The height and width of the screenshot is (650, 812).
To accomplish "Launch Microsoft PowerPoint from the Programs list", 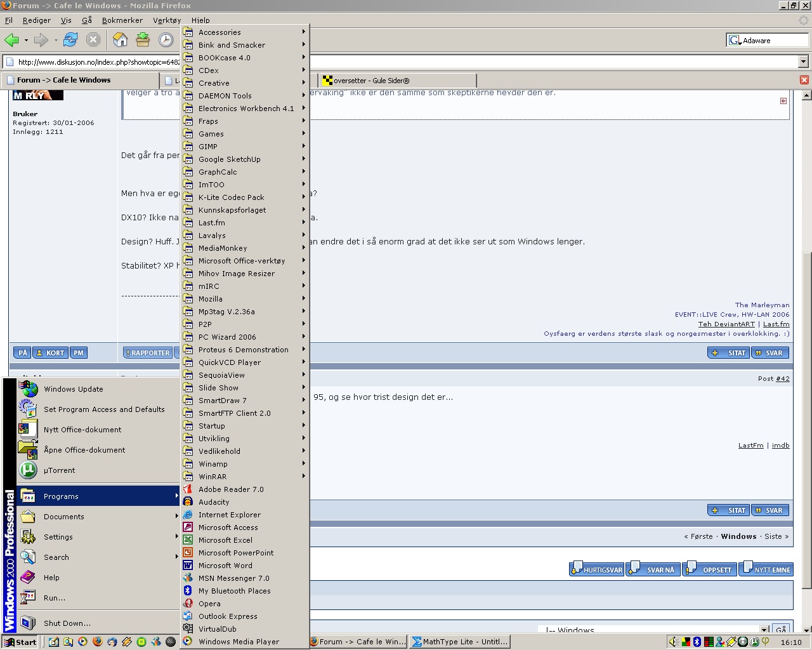I will 245,553.
